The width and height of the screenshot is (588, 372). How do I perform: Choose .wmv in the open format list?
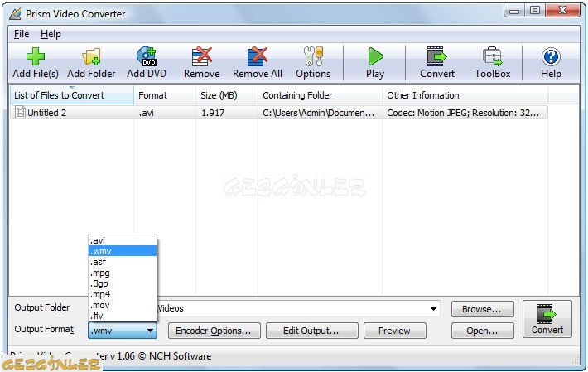tap(123, 251)
